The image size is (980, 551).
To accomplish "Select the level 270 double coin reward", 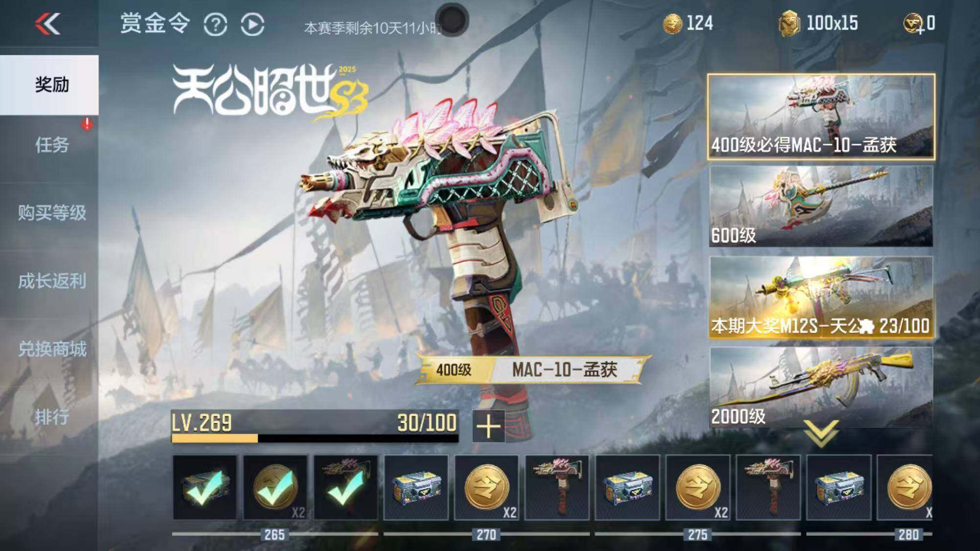I will point(486,487).
